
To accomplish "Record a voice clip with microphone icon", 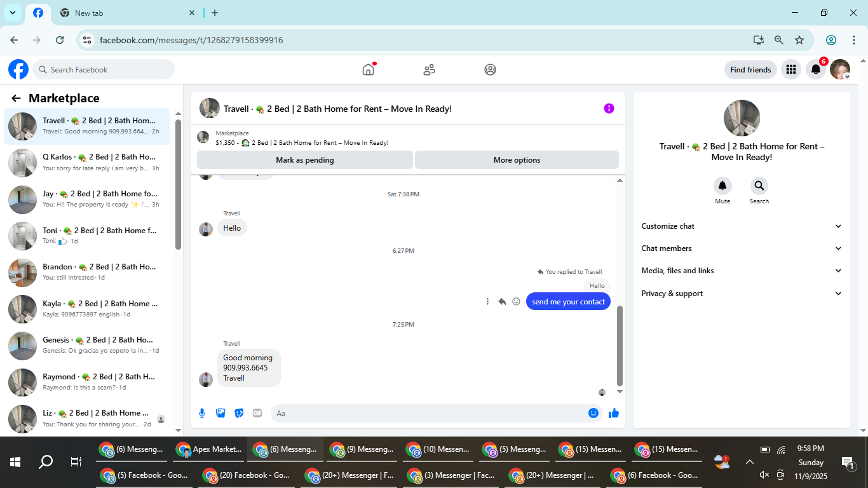I will coord(202,413).
